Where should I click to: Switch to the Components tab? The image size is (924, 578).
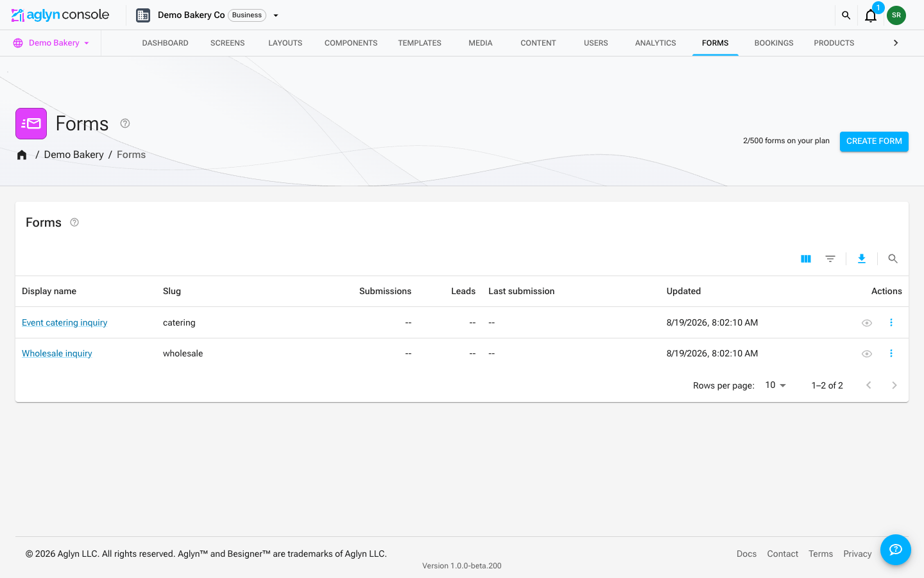[x=351, y=43]
